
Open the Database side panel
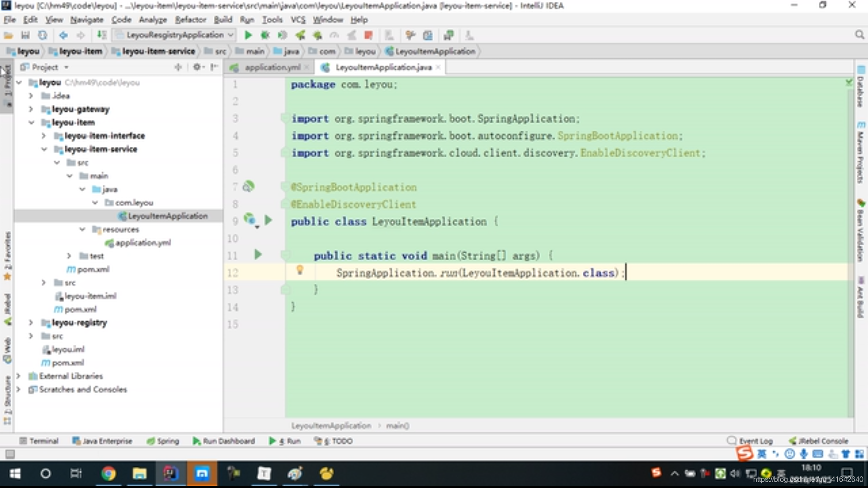pos(860,87)
